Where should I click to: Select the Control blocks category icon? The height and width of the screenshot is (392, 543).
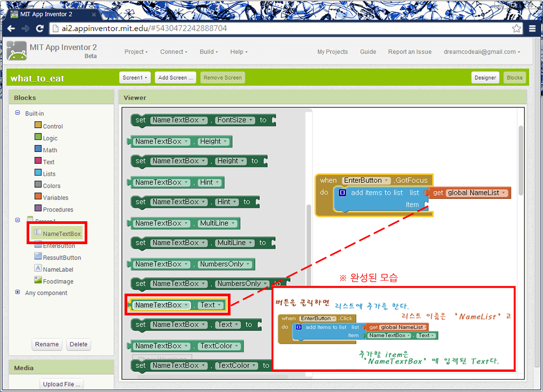click(x=38, y=125)
